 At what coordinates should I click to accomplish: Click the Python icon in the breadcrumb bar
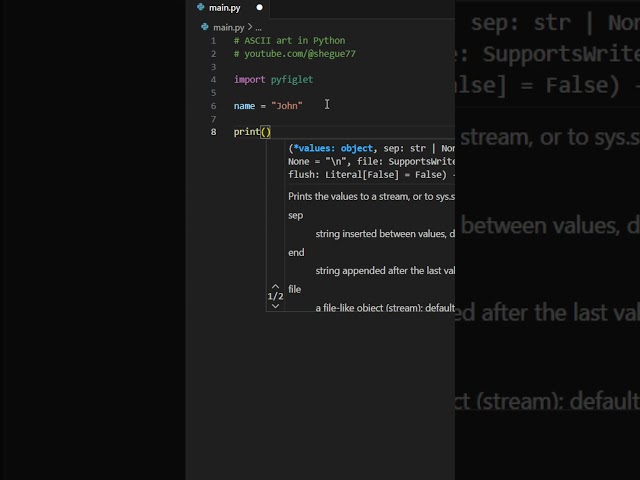pyautogui.click(x=204, y=27)
